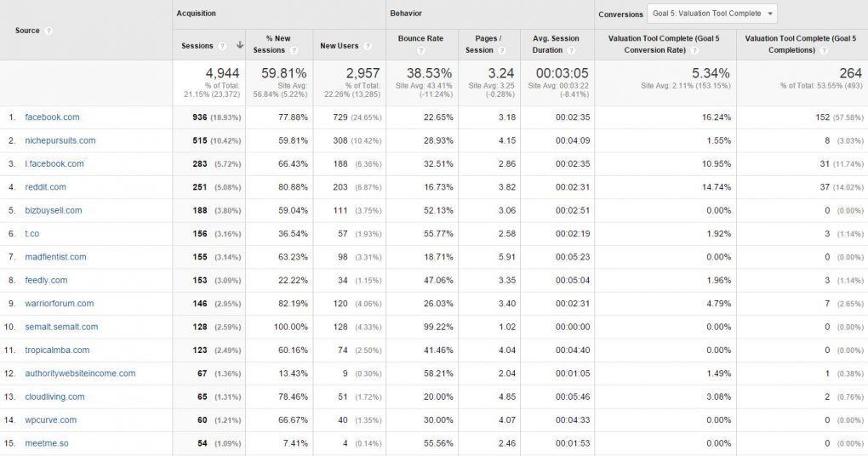Select warriorforum.com new sessions 82.19%
Viewport: 868px width, 456px height.
(293, 304)
